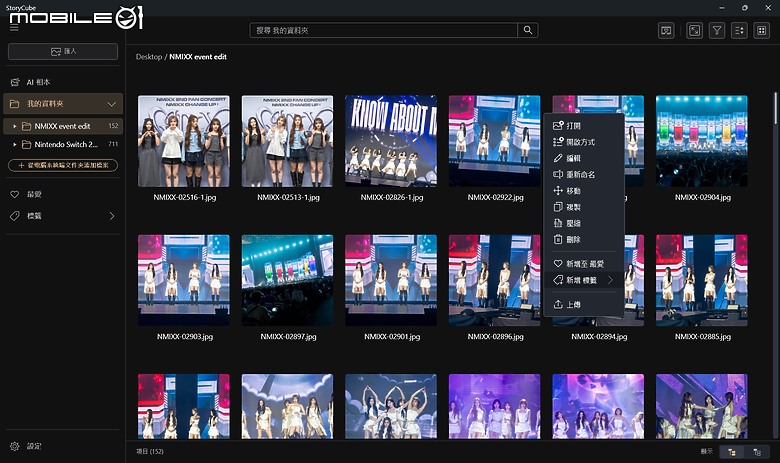Click the 開啟方式 open-with icon
This screenshot has height=463, width=780.
point(558,142)
